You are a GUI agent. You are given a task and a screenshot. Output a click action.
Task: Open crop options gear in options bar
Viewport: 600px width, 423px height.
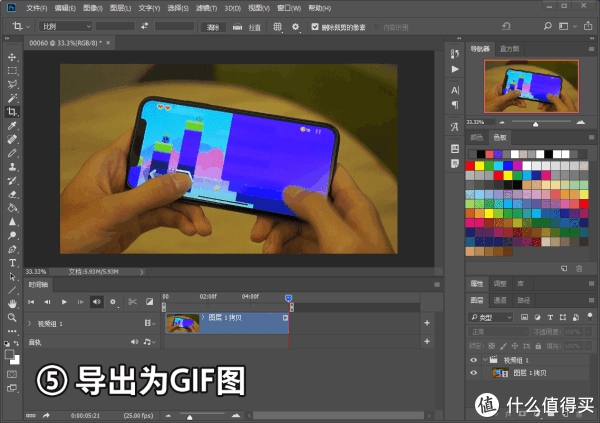click(x=295, y=27)
